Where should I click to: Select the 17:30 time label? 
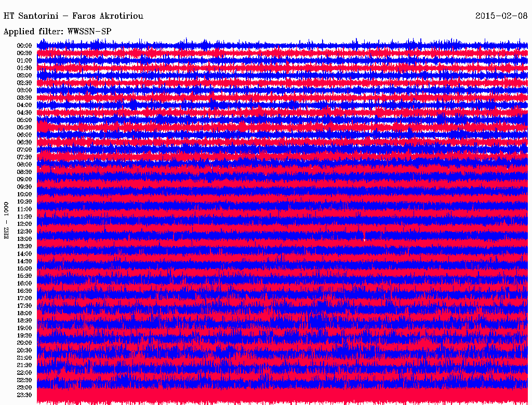(24, 306)
